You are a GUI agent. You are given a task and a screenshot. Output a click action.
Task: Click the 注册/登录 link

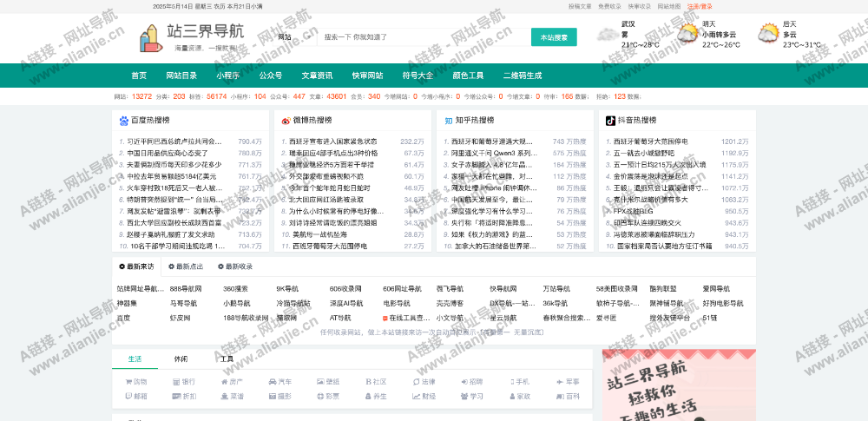pyautogui.click(x=700, y=7)
